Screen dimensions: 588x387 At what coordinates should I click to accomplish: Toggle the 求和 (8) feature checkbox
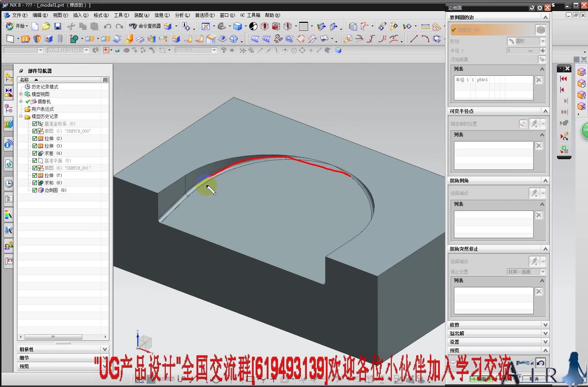35,183
